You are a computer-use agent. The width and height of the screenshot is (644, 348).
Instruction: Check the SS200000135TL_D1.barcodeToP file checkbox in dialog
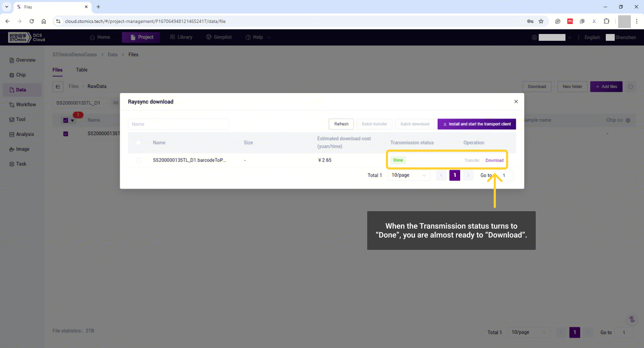pos(138,160)
